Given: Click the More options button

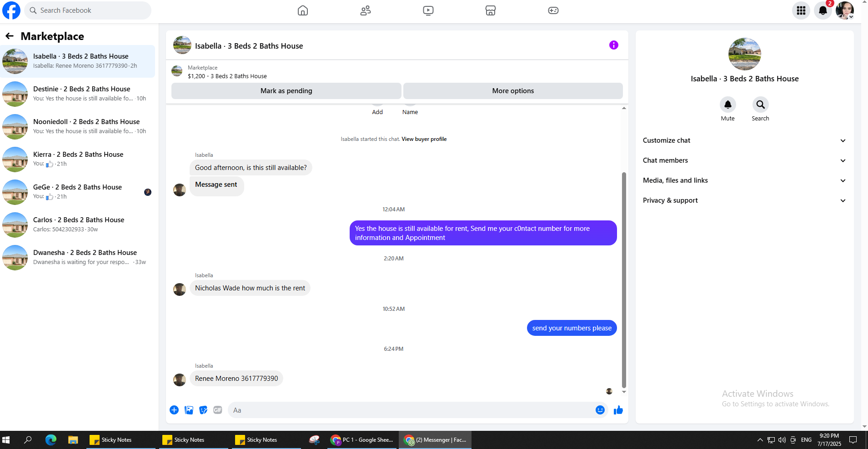Looking at the screenshot, I should click(x=513, y=91).
